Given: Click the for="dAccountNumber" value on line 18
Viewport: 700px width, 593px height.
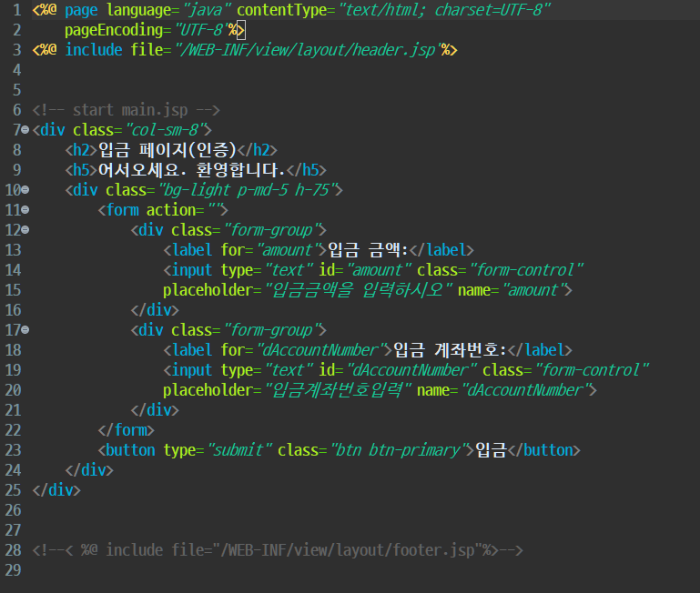Looking at the screenshot, I should point(321,350).
